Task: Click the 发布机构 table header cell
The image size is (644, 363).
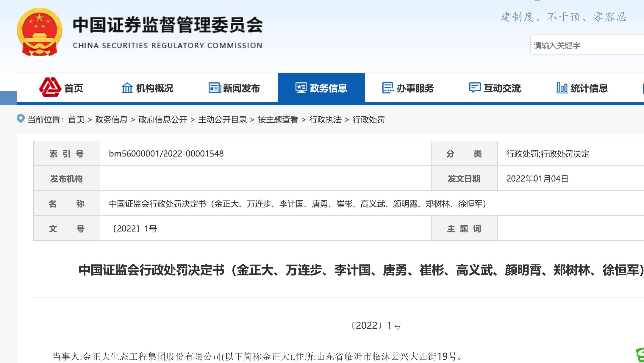Action: pos(67,179)
